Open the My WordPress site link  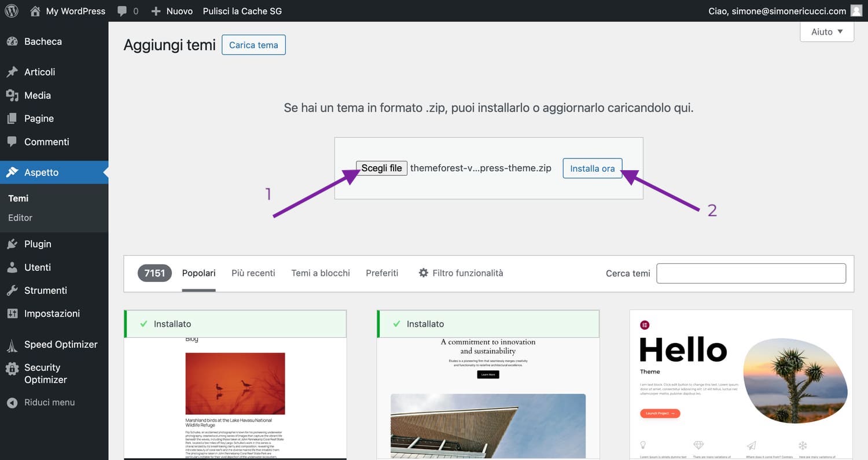tap(76, 11)
